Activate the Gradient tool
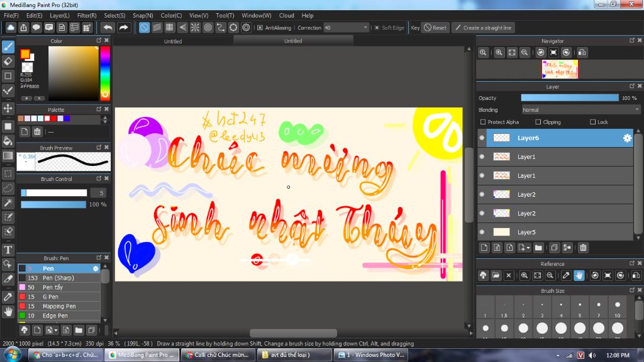644x362 pixels. (8, 156)
